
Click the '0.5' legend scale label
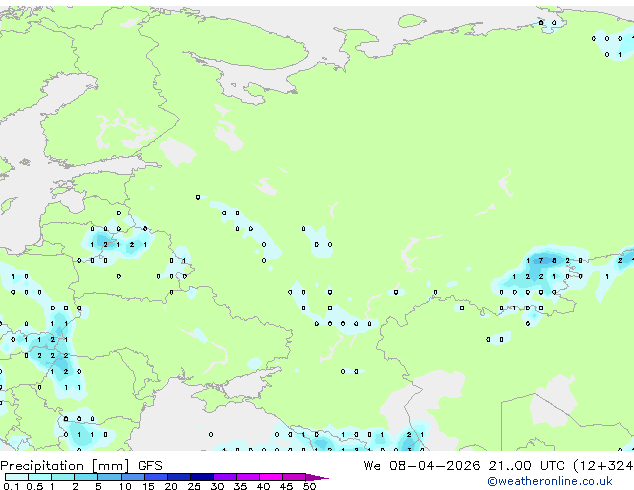[35, 486]
